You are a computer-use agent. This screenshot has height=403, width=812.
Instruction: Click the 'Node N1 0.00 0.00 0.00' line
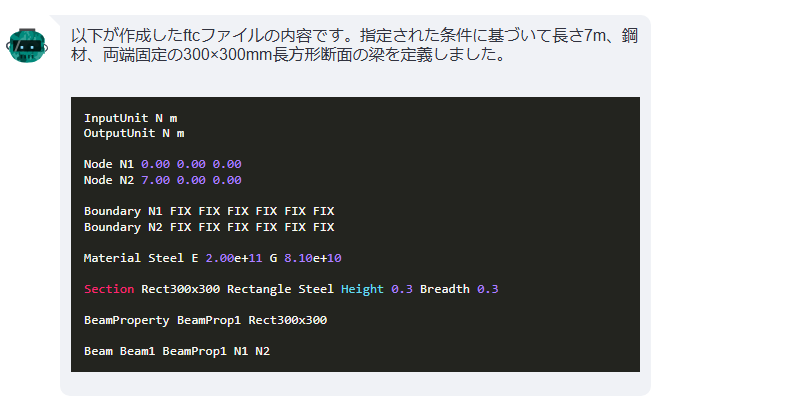click(163, 165)
